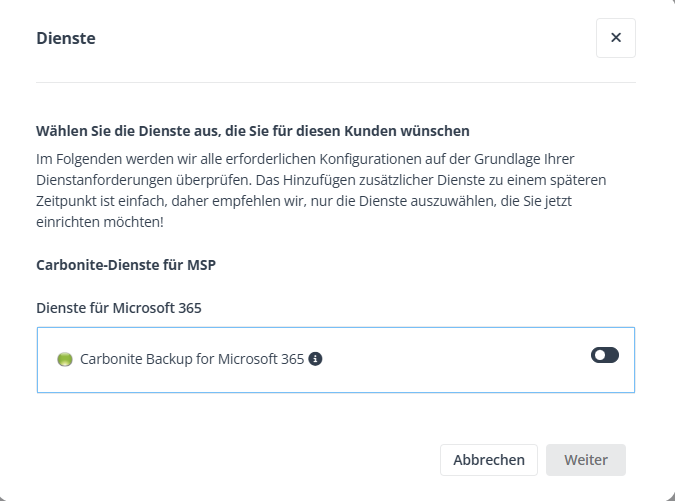Screen dimensions: 675x501
Task: Close the Dienste dialog with the X
Action: (x=615, y=38)
